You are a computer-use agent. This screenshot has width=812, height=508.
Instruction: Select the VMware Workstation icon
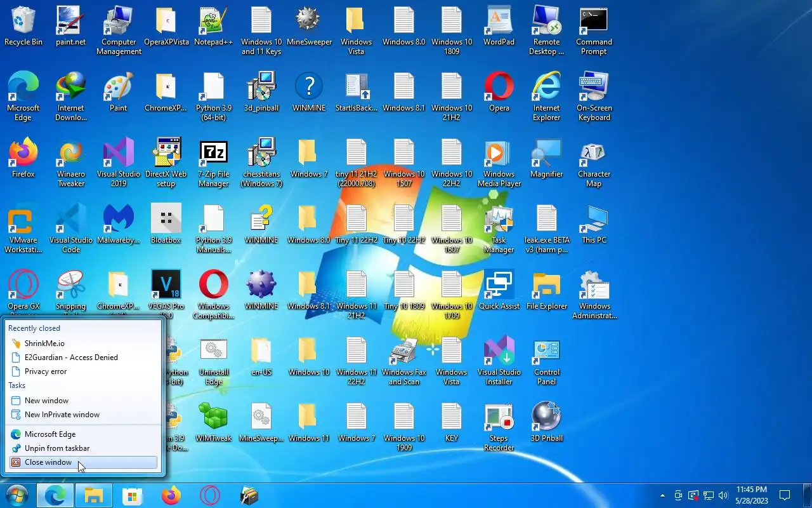23,229
